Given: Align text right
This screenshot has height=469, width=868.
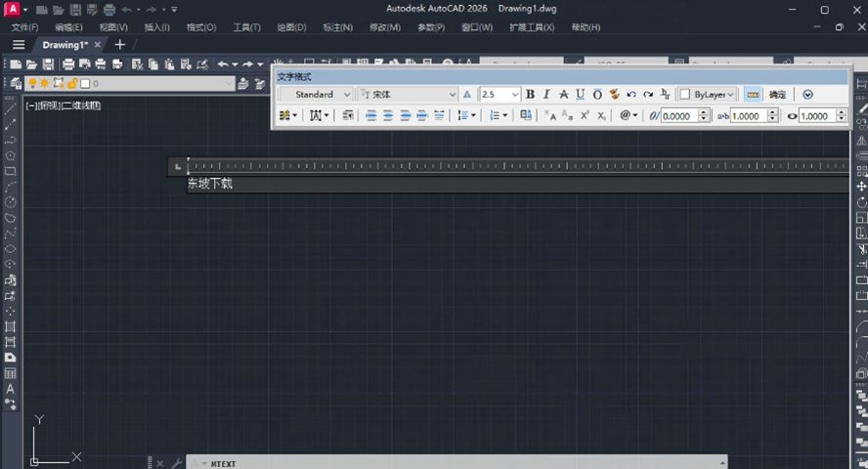Looking at the screenshot, I should (x=406, y=115).
